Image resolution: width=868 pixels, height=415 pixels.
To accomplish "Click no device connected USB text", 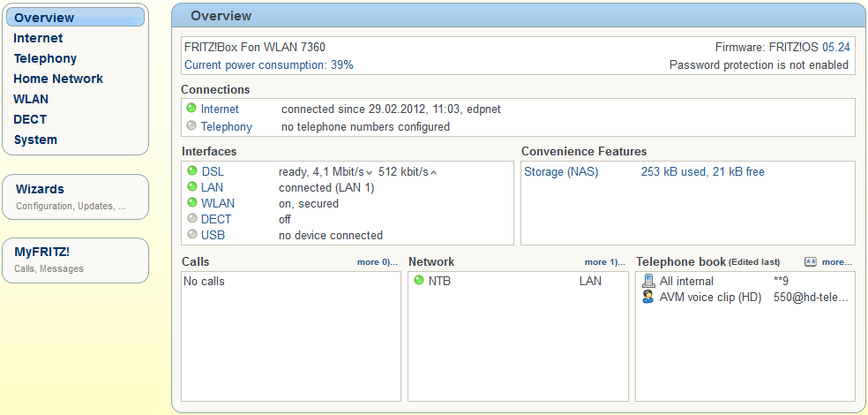I will pyautogui.click(x=331, y=236).
